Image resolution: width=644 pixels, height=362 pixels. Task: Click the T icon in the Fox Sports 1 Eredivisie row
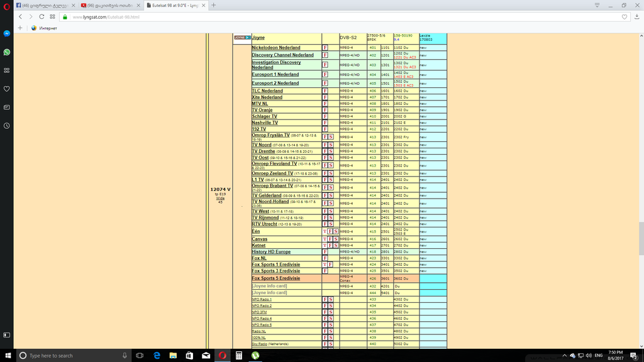tap(325, 265)
